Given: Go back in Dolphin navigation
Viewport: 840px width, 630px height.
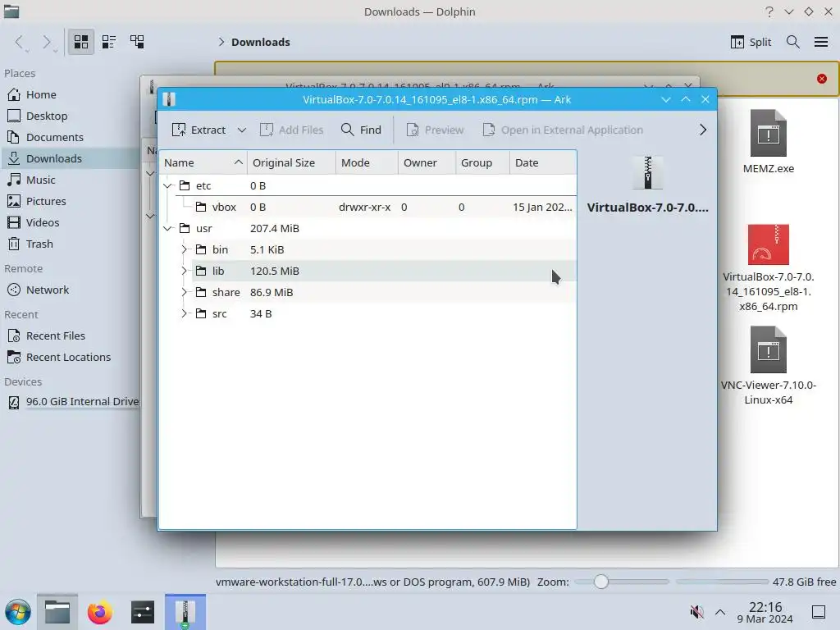Looking at the screenshot, I should click(x=20, y=42).
